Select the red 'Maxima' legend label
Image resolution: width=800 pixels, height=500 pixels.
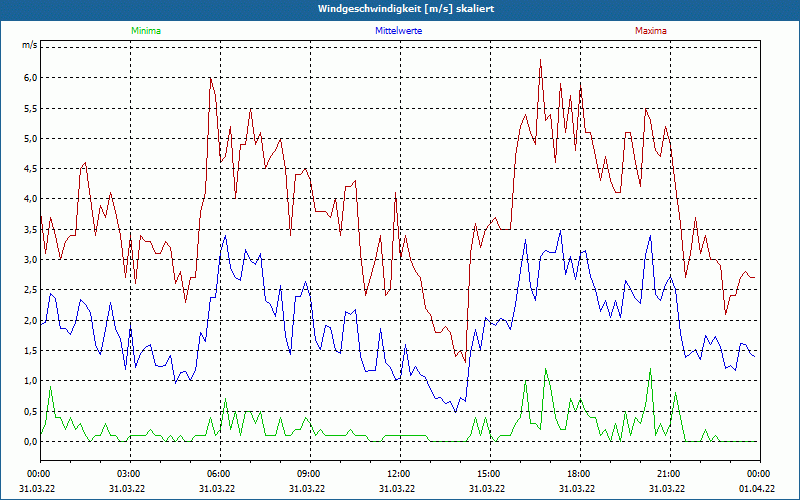pyautogui.click(x=651, y=31)
